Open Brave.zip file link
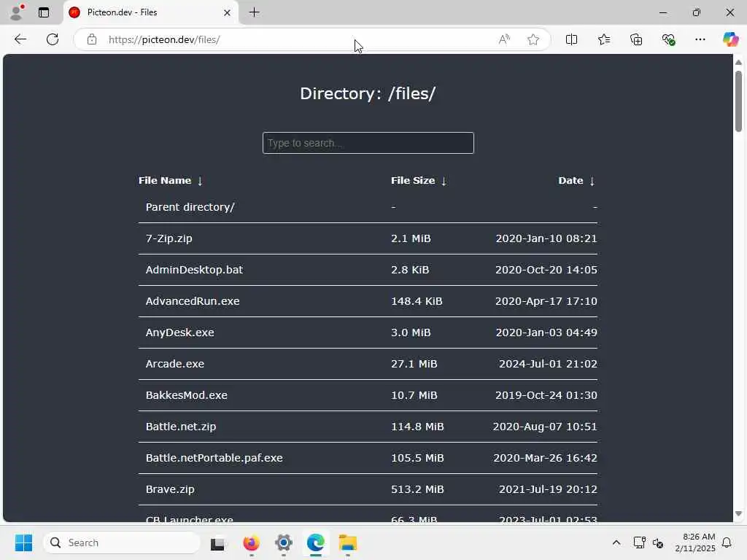 pyautogui.click(x=170, y=489)
